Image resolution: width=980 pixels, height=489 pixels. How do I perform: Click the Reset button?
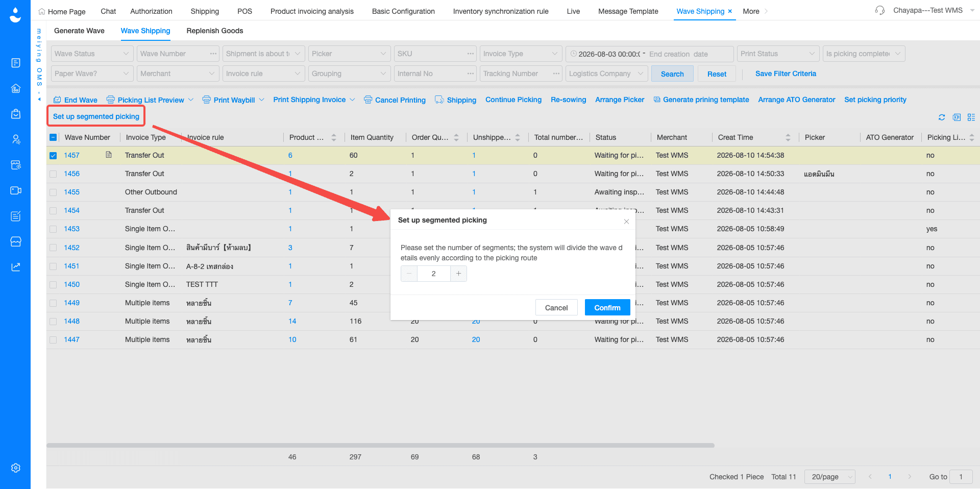pyautogui.click(x=717, y=74)
